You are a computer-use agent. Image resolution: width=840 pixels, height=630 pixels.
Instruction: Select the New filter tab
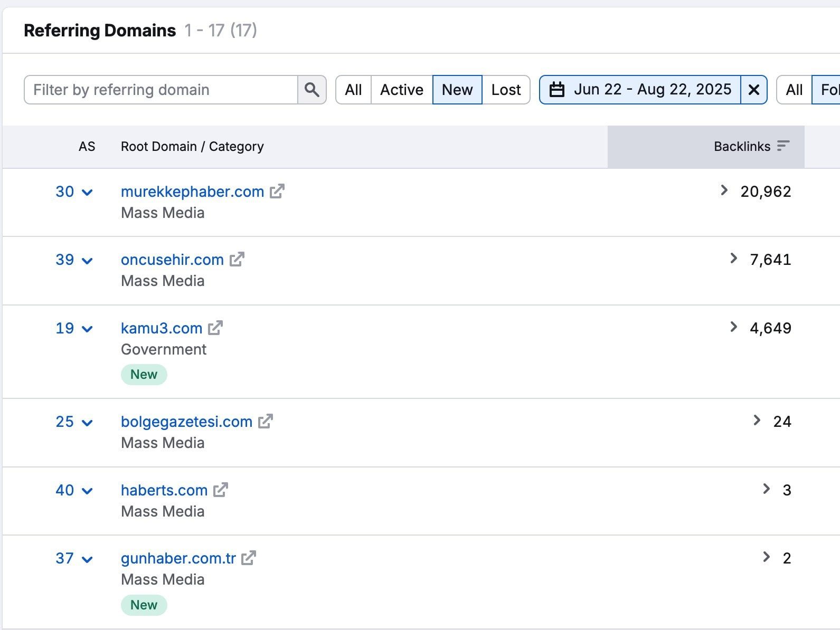click(x=457, y=90)
